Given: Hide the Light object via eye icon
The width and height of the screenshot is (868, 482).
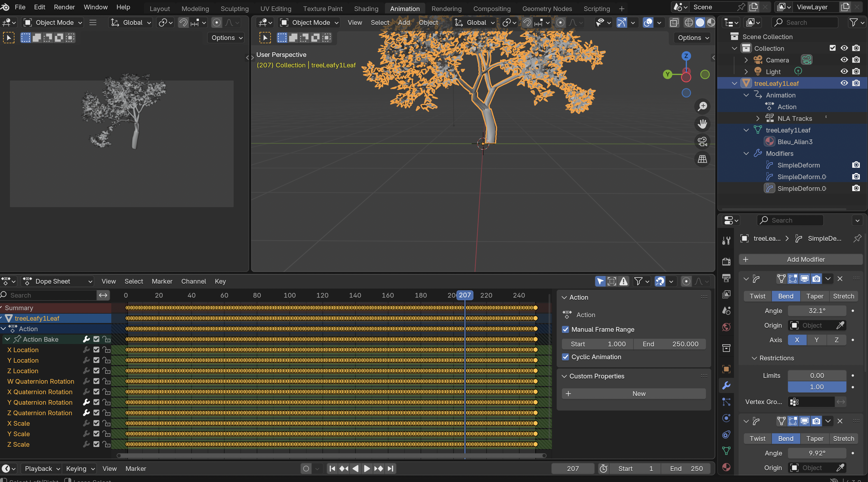Looking at the screenshot, I should pyautogui.click(x=844, y=71).
